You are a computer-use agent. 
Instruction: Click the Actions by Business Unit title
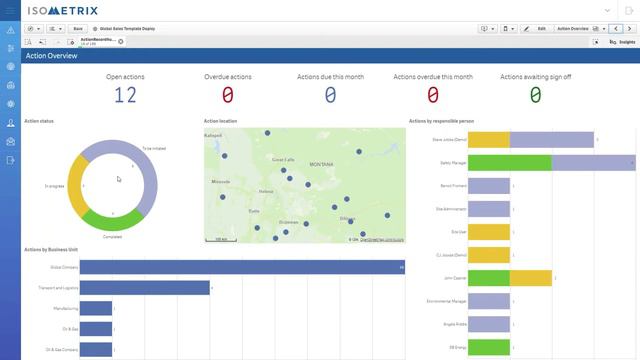point(51,249)
